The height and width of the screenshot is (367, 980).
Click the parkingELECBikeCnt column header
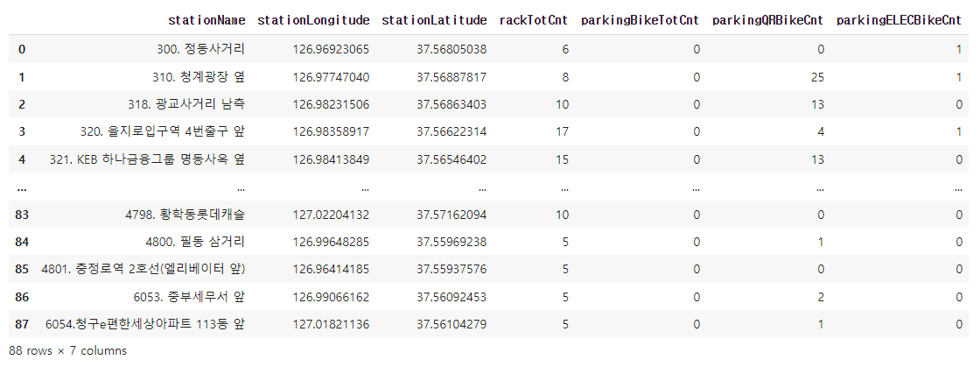(x=899, y=21)
